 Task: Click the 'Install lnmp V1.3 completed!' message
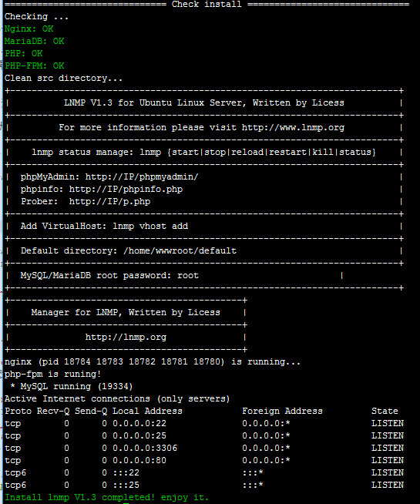pos(79,497)
